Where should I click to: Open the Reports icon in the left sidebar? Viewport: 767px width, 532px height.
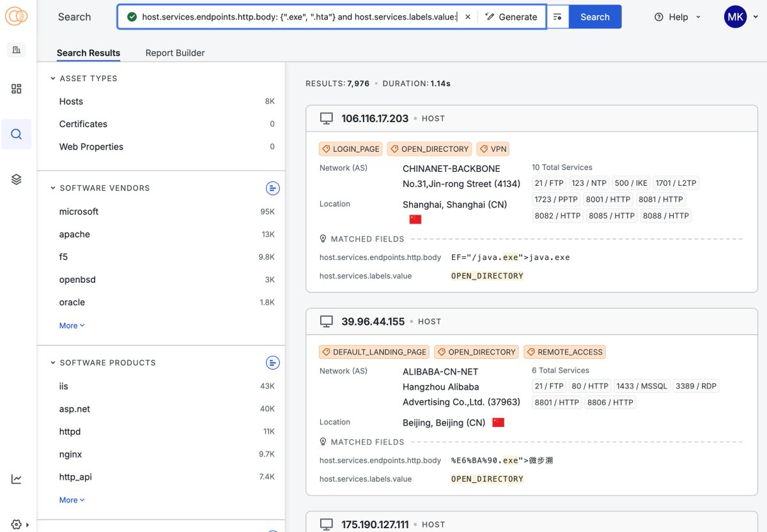[x=16, y=49]
